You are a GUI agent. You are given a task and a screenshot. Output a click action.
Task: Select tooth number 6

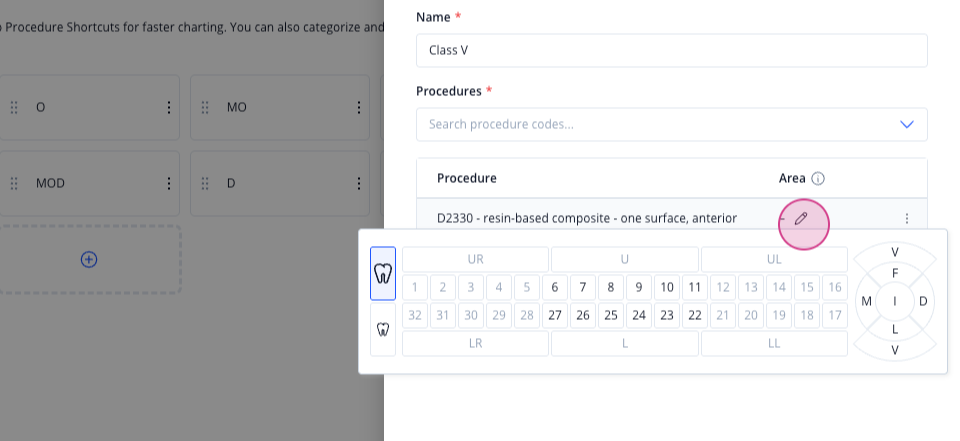[x=555, y=287]
